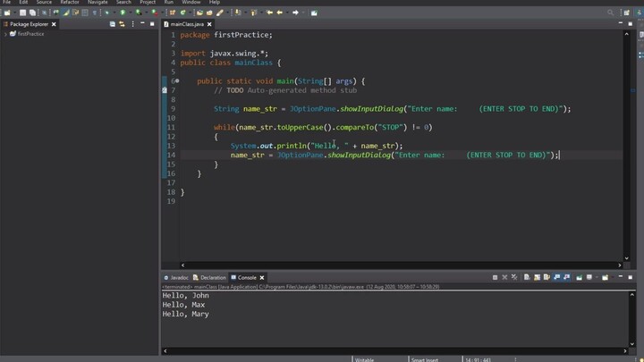Screen dimensions: 644x362
Task: Toggle Show Console on Standard Out
Action: (557, 277)
